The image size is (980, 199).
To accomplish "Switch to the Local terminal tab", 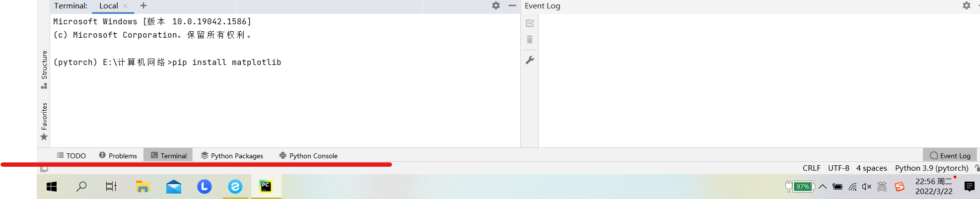I will [x=109, y=6].
